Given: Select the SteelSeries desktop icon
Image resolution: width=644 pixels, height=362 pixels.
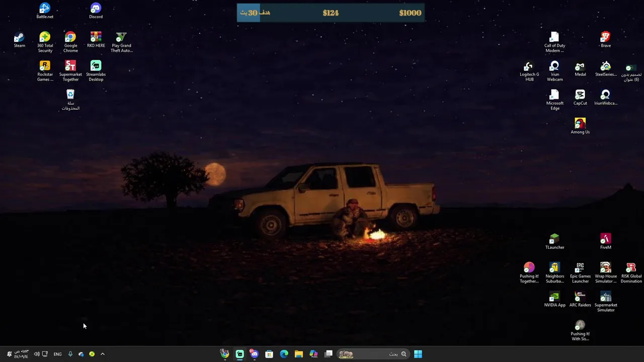Looking at the screenshot, I should coord(605,68).
